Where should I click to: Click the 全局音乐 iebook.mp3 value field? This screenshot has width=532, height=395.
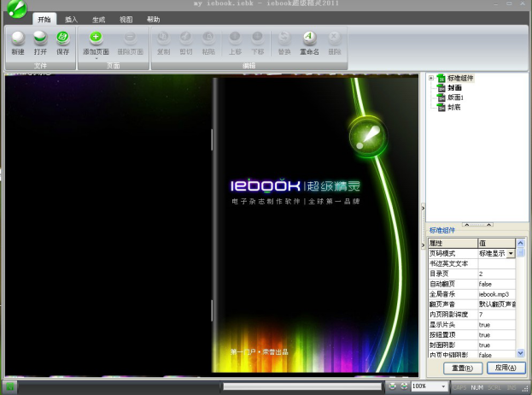coord(496,293)
